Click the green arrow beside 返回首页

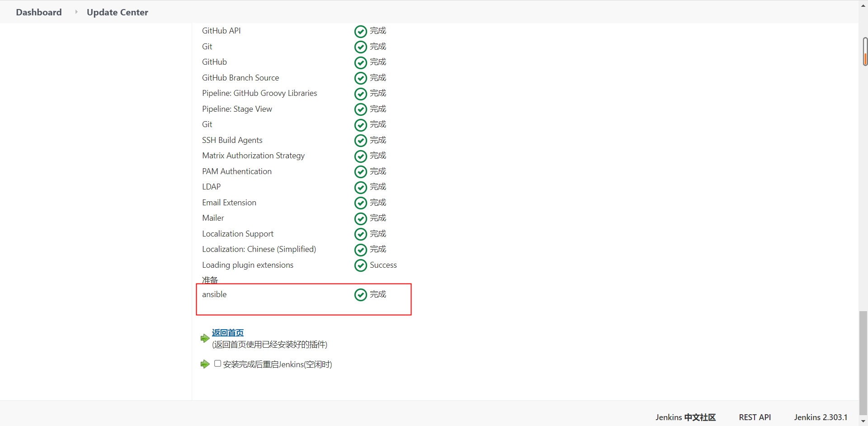205,338
